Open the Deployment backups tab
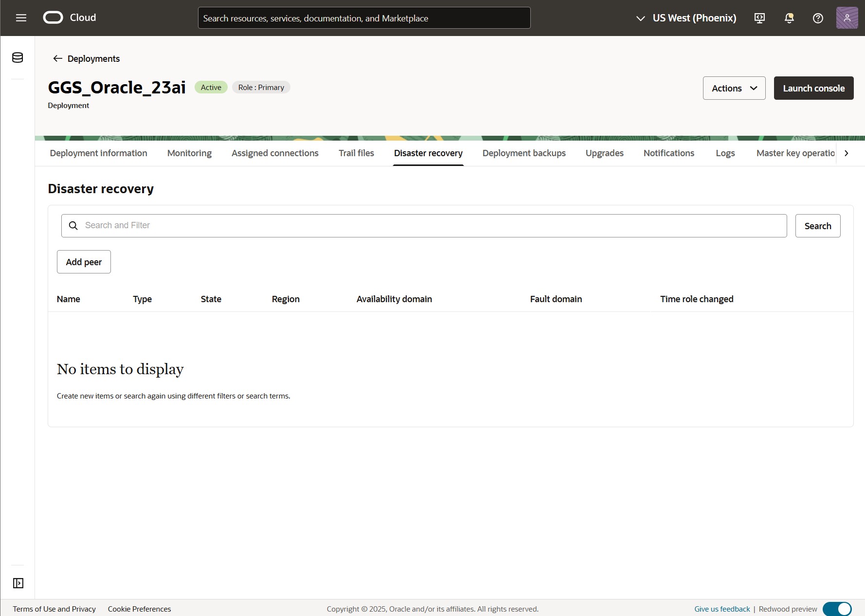Image resolution: width=865 pixels, height=616 pixels. pyautogui.click(x=523, y=153)
